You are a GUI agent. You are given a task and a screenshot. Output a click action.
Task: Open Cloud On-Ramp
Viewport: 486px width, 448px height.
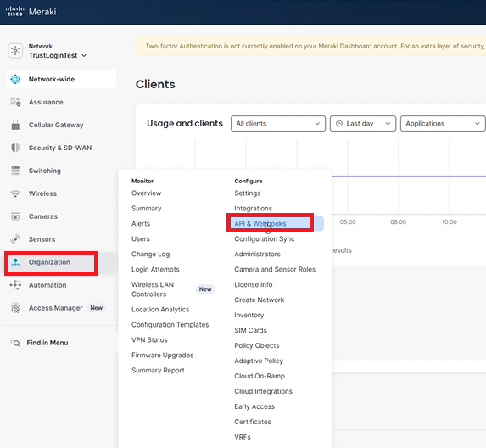[x=260, y=376]
